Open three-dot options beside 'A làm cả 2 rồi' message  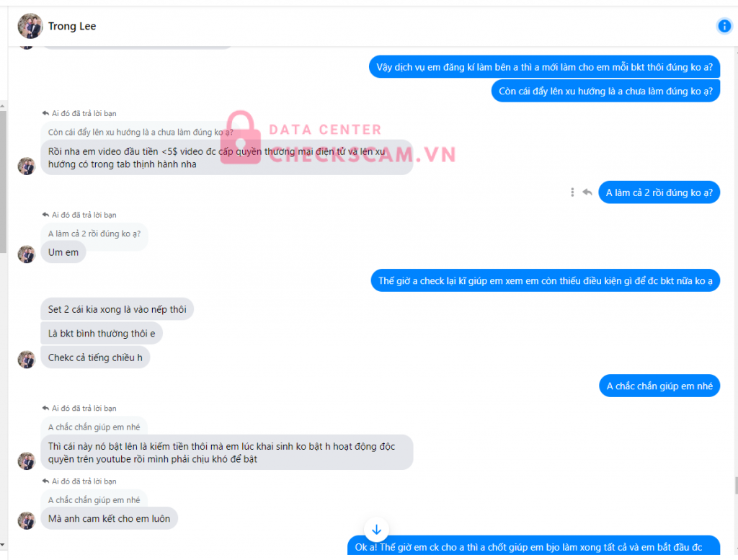[572, 192]
